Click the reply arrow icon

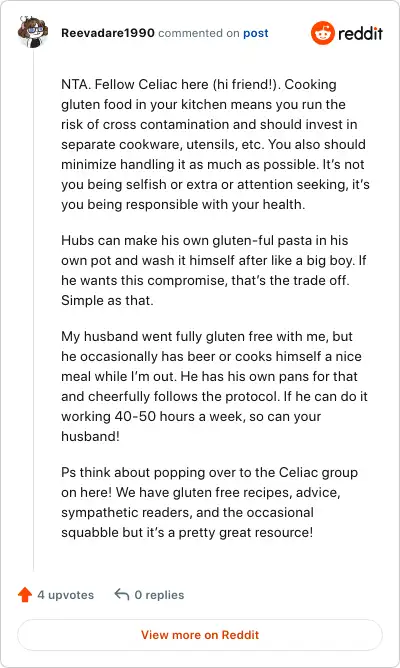[x=122, y=594]
